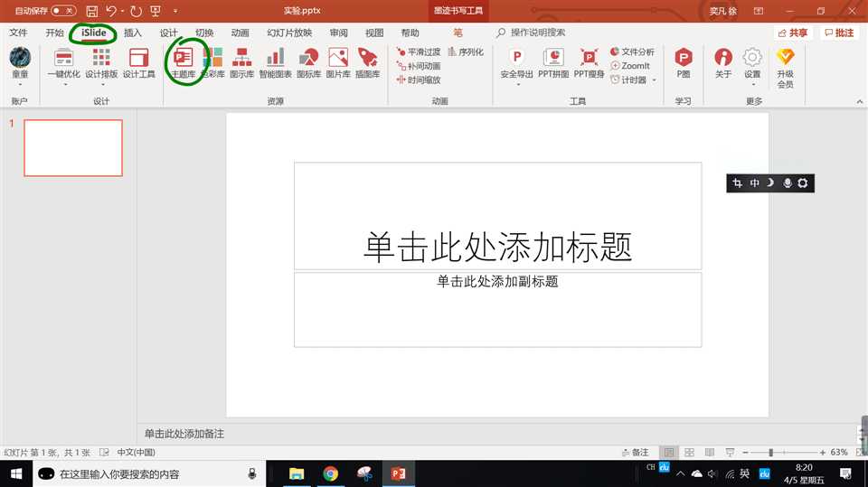Toggle 自动保存 AutoSave switch

coord(63,11)
